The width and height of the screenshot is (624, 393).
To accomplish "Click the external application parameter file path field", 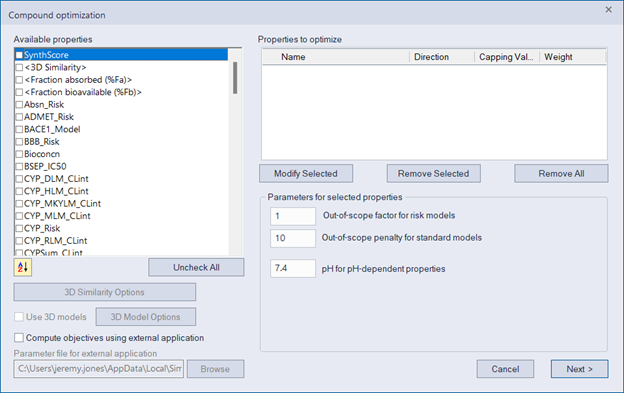I will pos(99,369).
